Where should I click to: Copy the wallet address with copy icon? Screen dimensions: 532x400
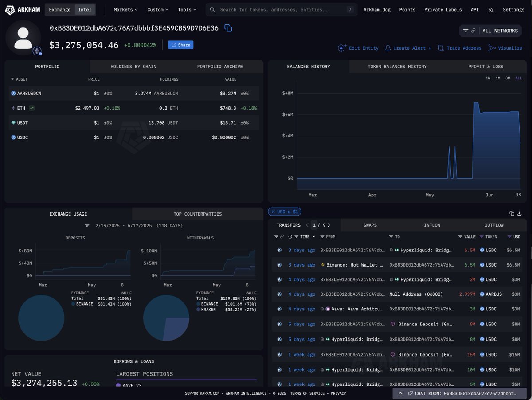(228, 28)
